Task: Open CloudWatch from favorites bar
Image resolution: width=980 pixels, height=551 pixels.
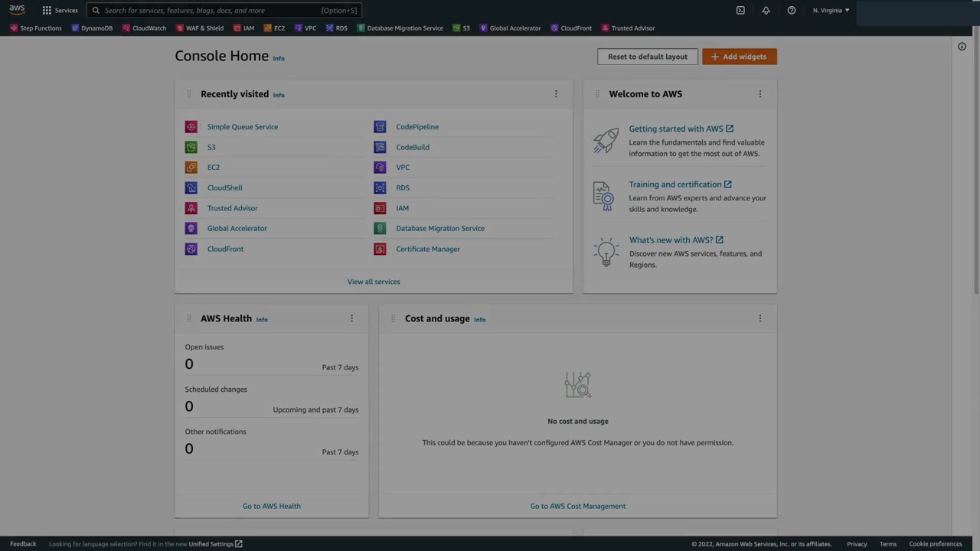Action: coord(144,28)
